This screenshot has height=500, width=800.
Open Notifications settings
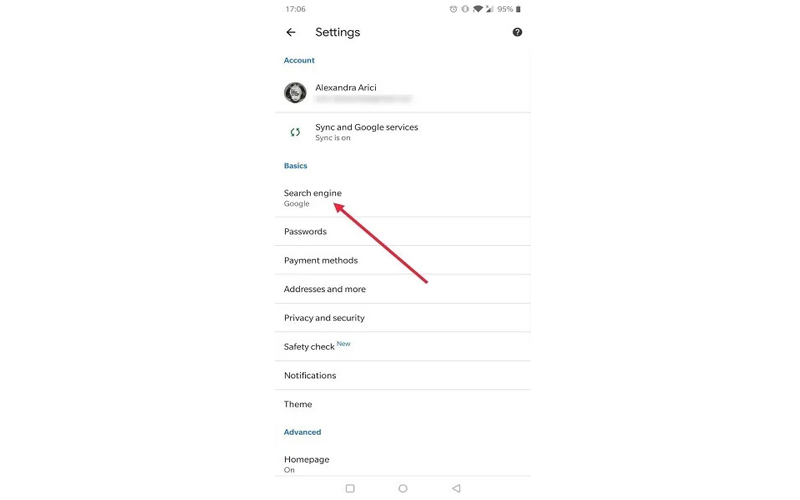(403, 375)
